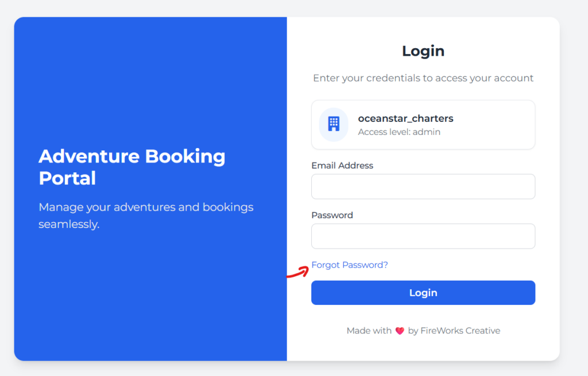Open the Forgot Password? link
The width and height of the screenshot is (588, 376).
click(x=350, y=265)
